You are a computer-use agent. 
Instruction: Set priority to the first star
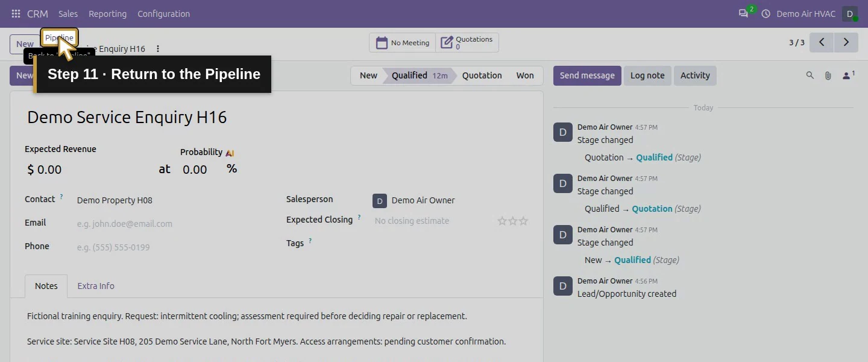pyautogui.click(x=502, y=221)
